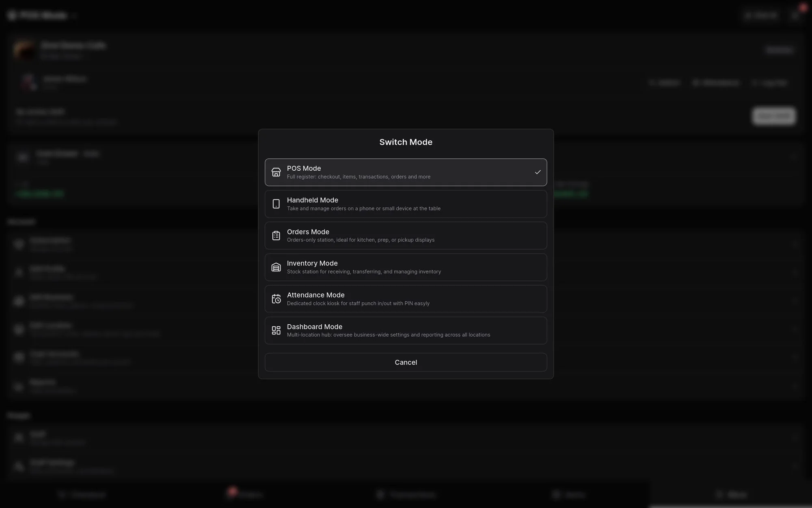Image resolution: width=812 pixels, height=508 pixels.
Task: Click the 'Full register: checkout, items' description
Action: coord(358,177)
